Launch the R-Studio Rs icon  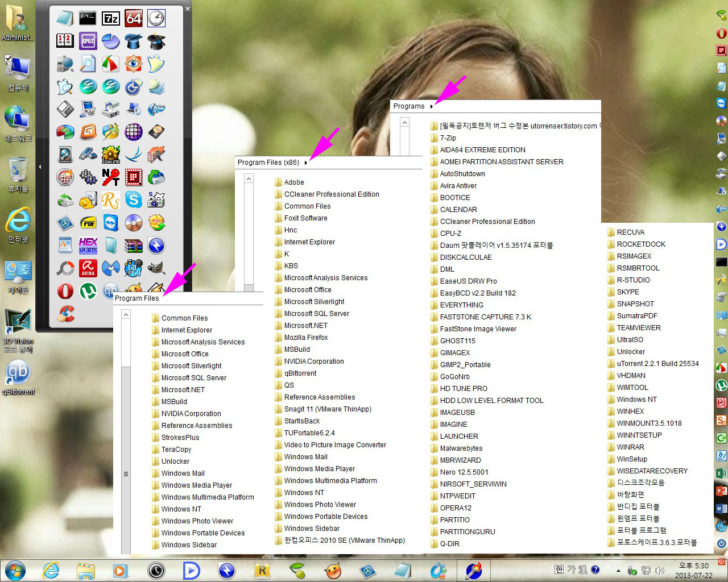pos(111,200)
